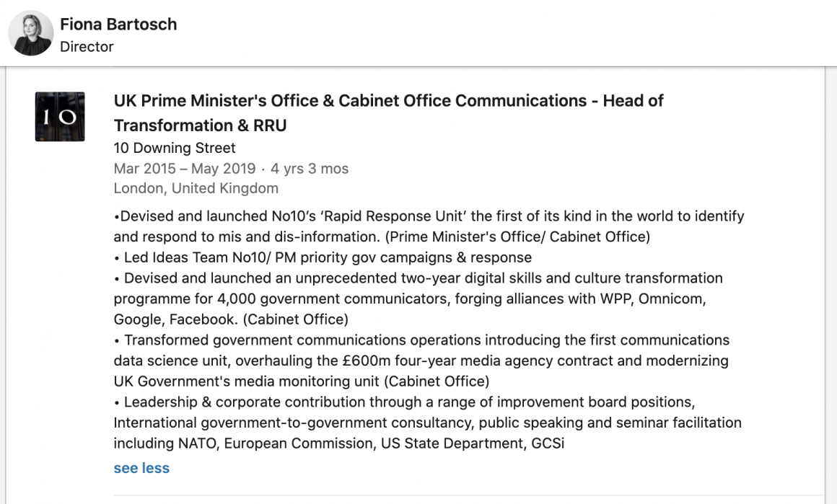Click the 4 yrs 3 mos duration text
The image size is (837, 504).
(x=310, y=169)
